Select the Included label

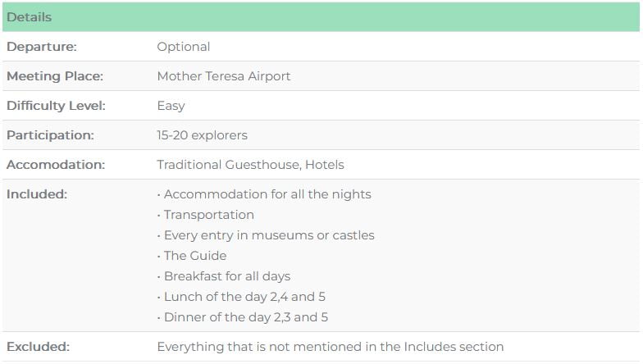37,194
